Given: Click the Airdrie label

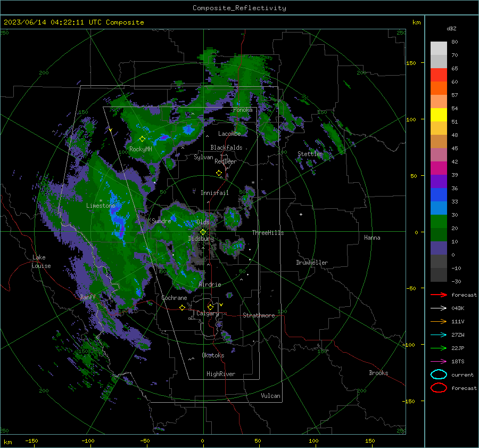Looking at the screenshot, I should 210,284.
